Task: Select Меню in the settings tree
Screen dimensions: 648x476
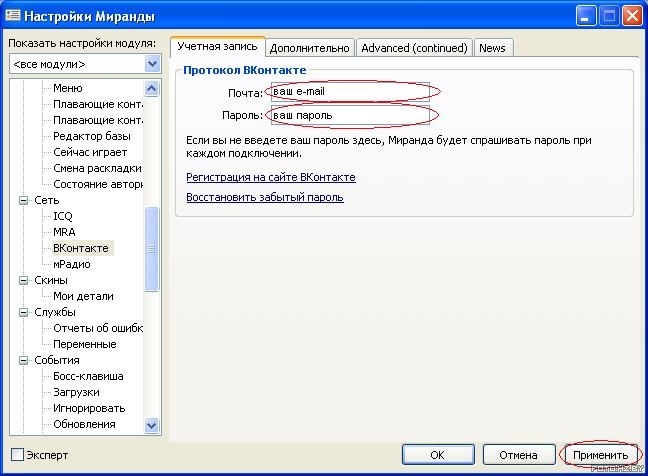Action: point(68,88)
